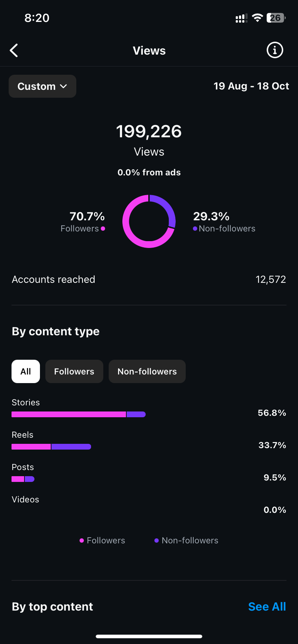Open the Custom date range dropdown
This screenshot has height=644, width=298.
click(x=42, y=86)
